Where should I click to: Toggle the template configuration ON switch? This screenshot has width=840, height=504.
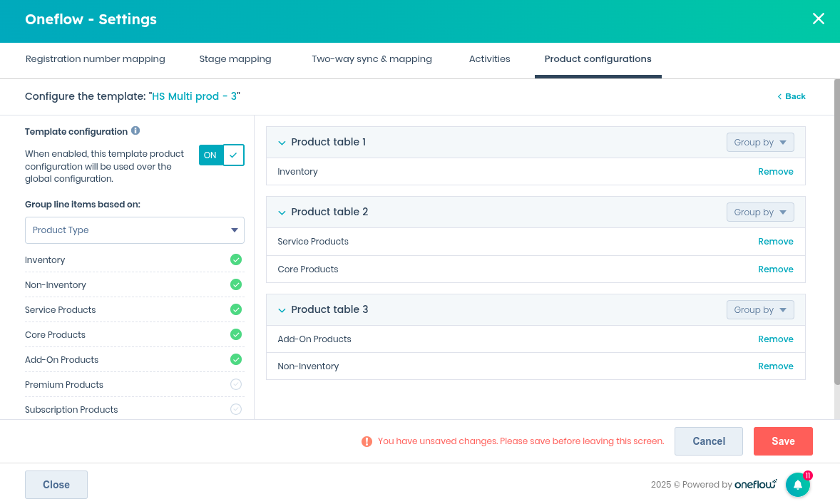[222, 155]
